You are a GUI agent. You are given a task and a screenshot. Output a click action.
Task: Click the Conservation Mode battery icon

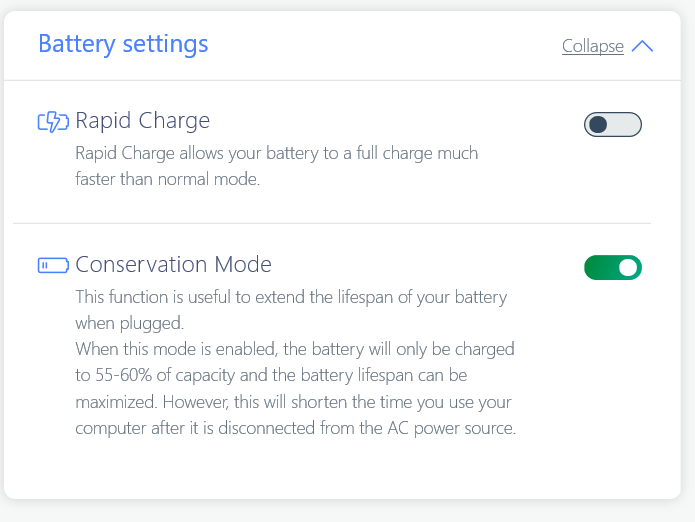(53, 265)
